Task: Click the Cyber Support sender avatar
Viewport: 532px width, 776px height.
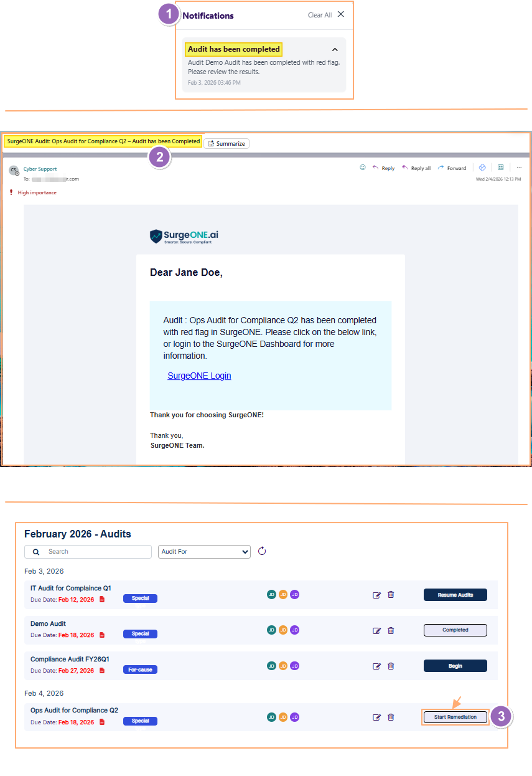Action: tap(14, 169)
